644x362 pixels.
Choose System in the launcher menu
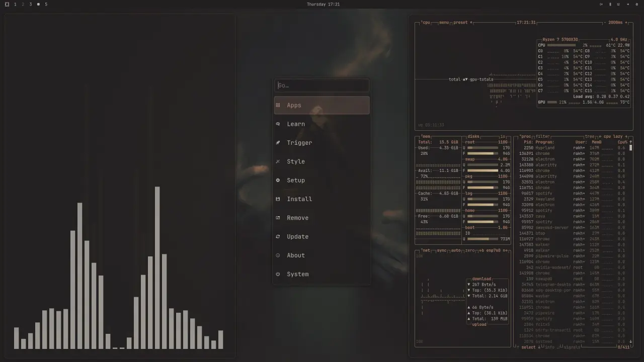point(321,274)
